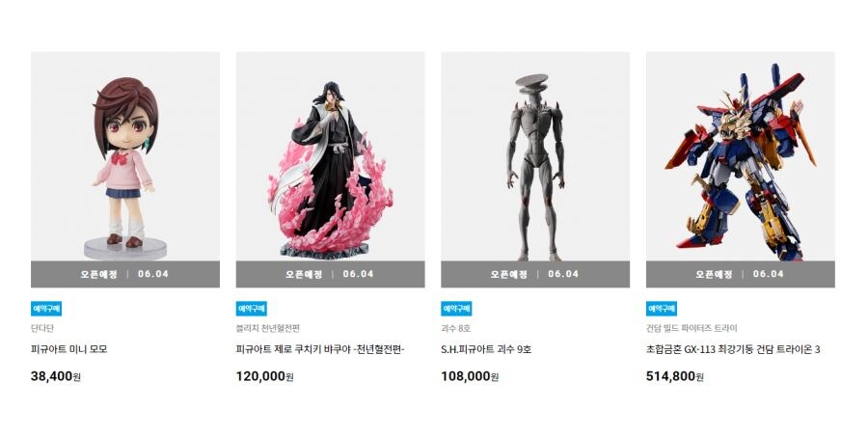Click 예약구매 badge under Gundam Tryon 3
This screenshot has width=868, height=437.
pyautogui.click(x=661, y=309)
